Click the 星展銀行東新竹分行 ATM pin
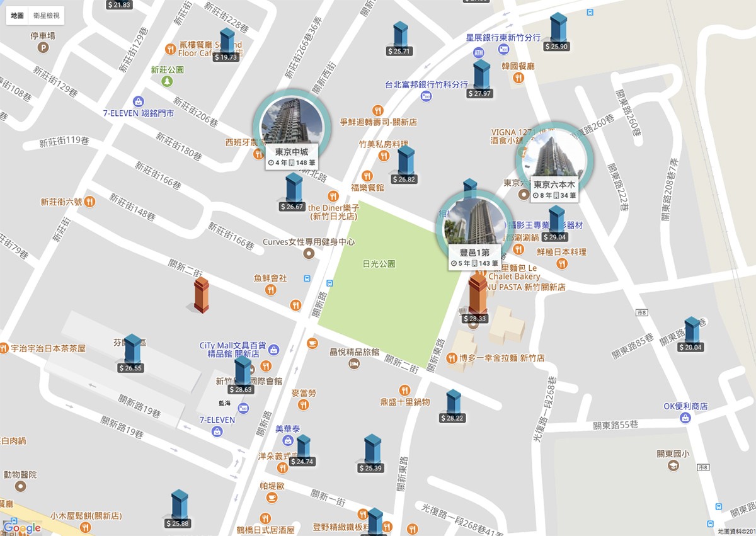The image size is (756, 536). pyautogui.click(x=478, y=52)
